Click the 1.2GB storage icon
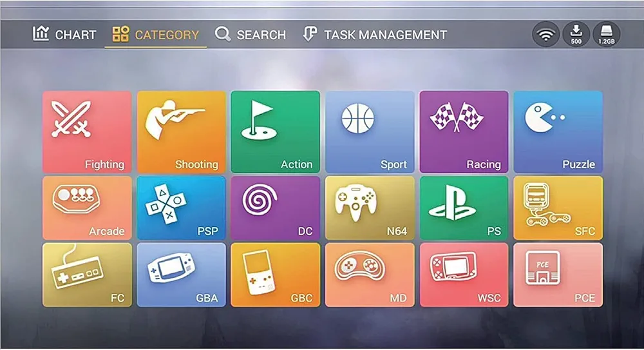644x350 pixels. pyautogui.click(x=606, y=35)
